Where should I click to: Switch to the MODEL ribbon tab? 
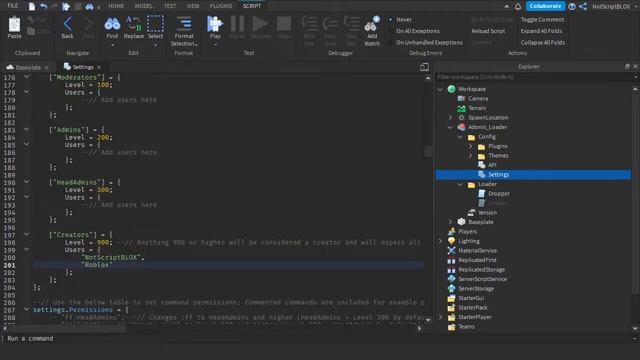(143, 6)
